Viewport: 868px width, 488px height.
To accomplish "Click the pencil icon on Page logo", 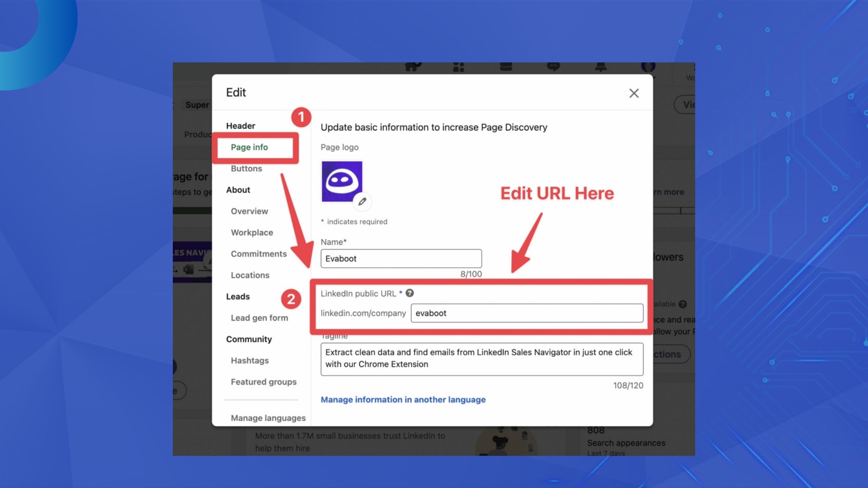I will coord(362,201).
